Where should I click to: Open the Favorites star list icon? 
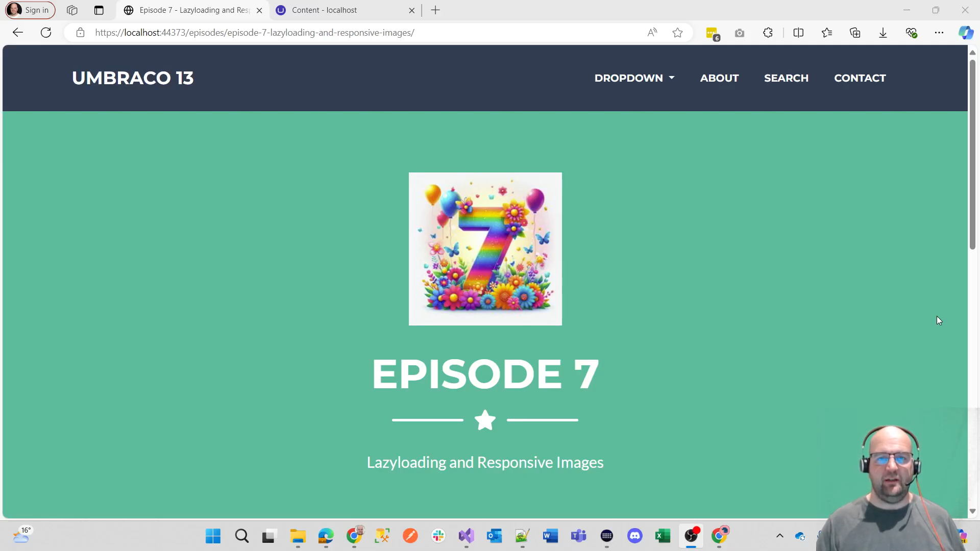pyautogui.click(x=827, y=32)
